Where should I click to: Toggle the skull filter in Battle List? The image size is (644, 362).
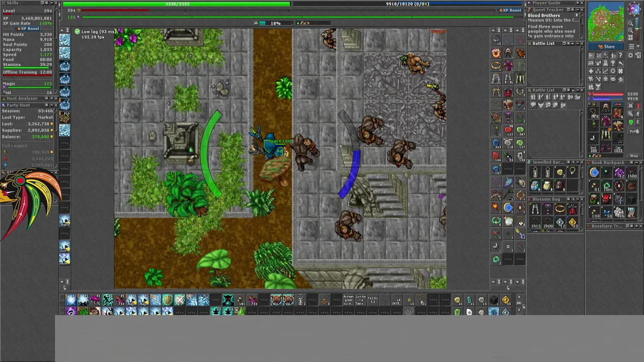coord(548,105)
